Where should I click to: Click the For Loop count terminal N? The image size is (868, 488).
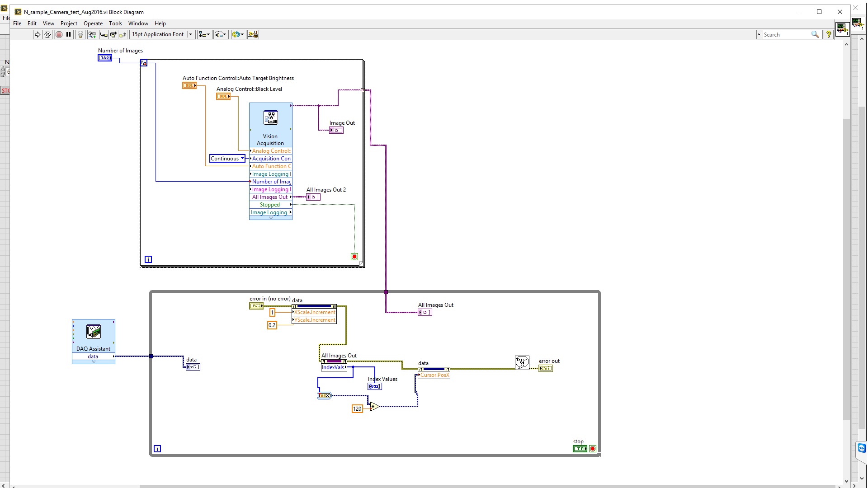tap(144, 63)
